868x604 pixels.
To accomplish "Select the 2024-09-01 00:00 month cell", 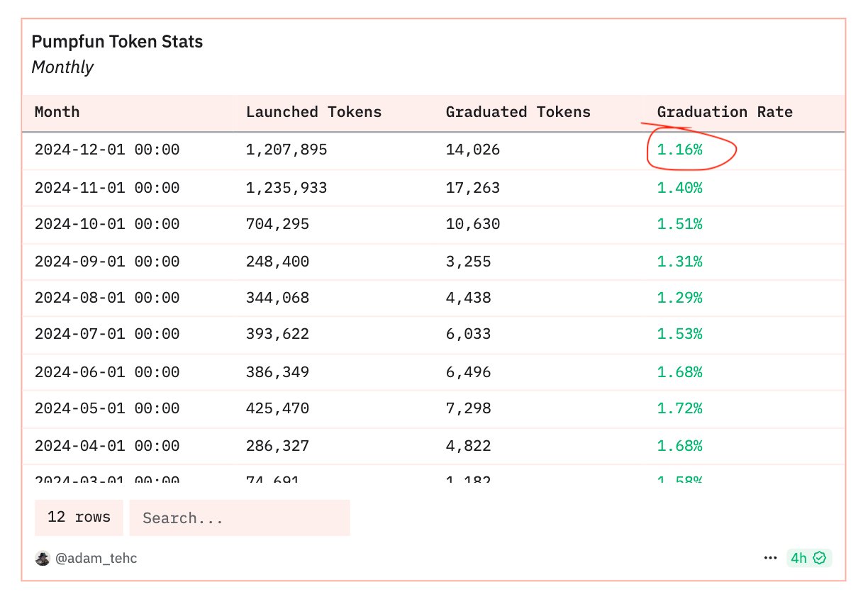I will pos(107,262).
